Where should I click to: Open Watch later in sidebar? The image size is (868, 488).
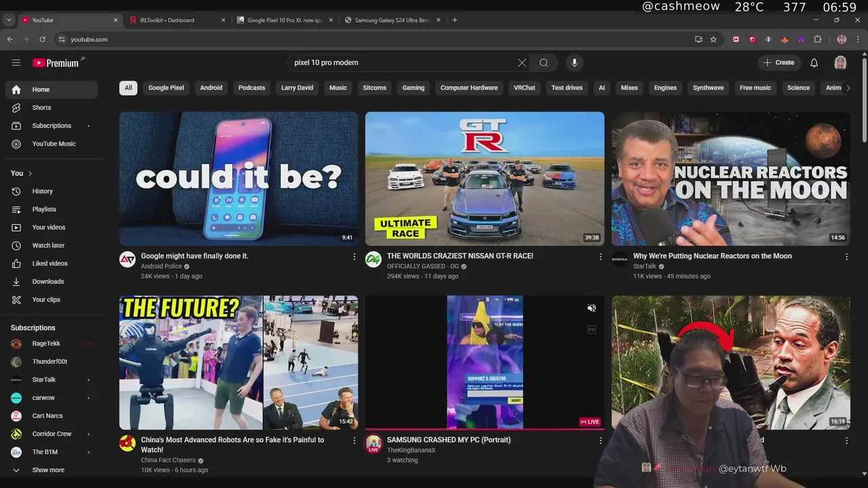click(x=52, y=245)
